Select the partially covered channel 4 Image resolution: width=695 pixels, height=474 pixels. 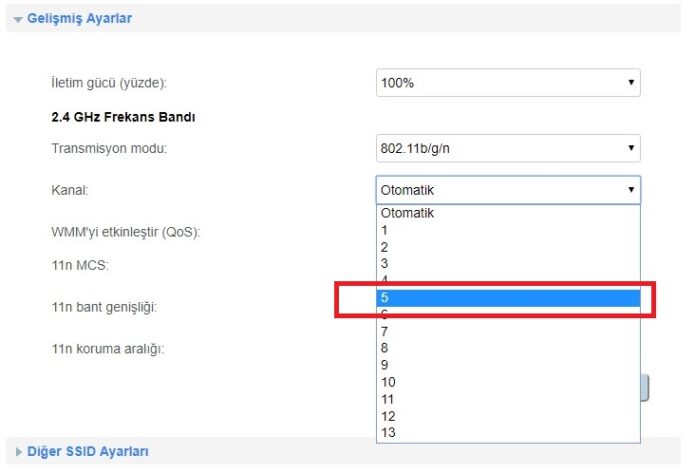pos(385,279)
